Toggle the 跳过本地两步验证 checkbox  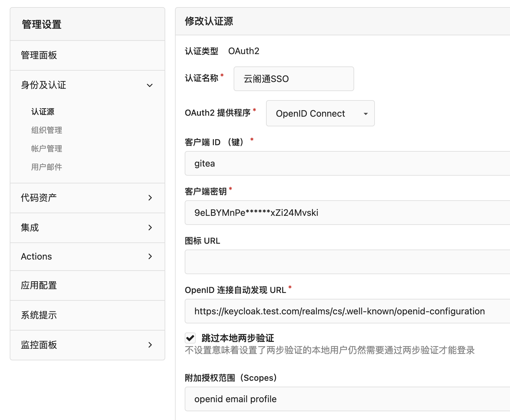pyautogui.click(x=190, y=338)
